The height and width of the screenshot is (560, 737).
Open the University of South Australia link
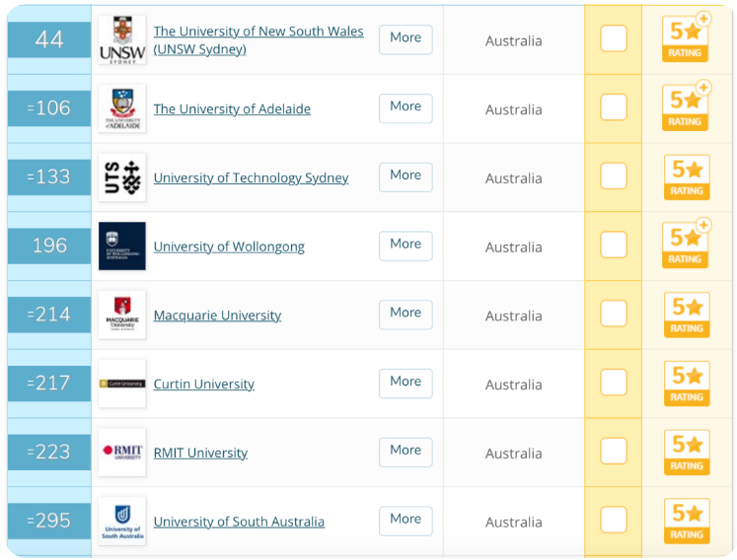point(239,522)
